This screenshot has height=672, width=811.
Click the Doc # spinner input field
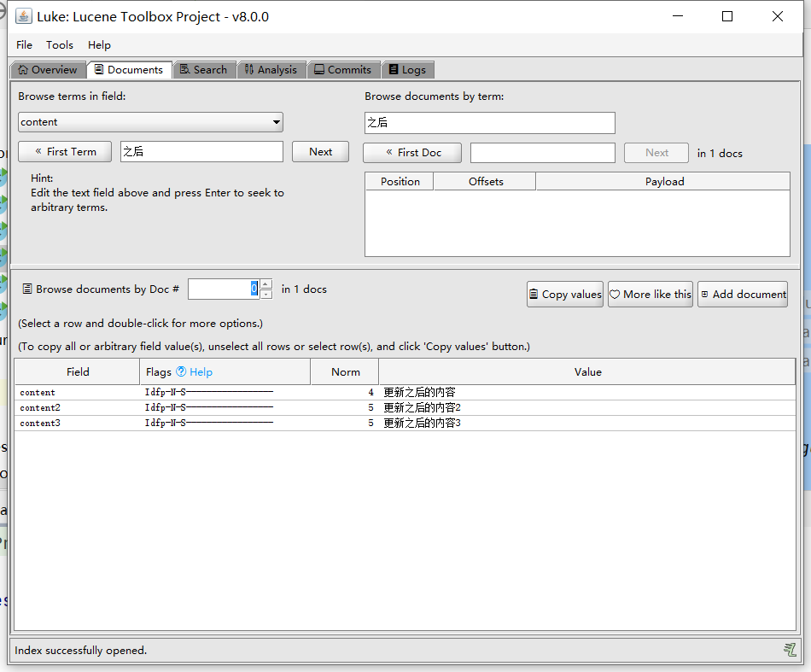tap(224, 289)
